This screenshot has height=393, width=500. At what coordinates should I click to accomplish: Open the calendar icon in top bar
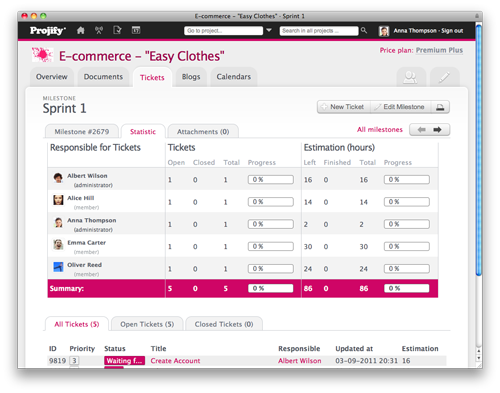tap(136, 30)
